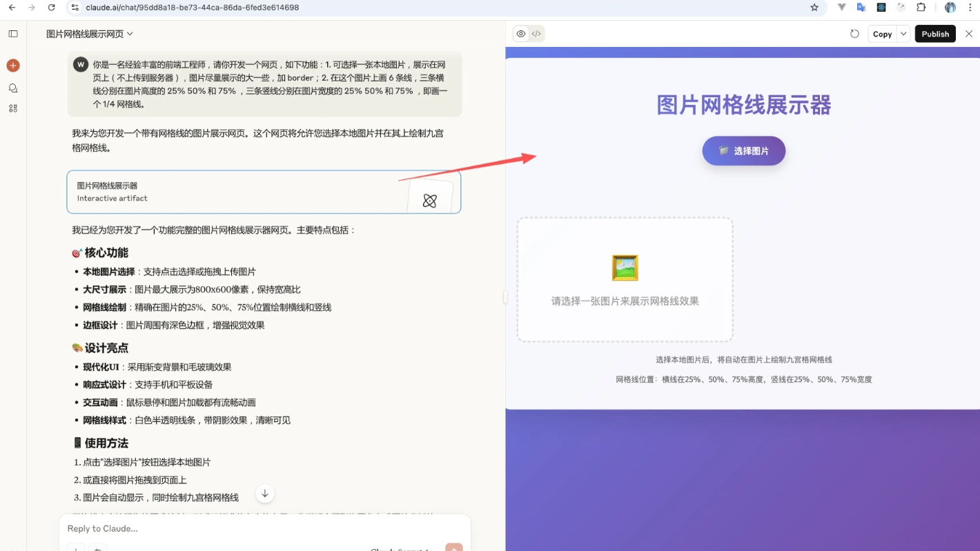This screenshot has width=980, height=551.
Task: Open site information icon in address bar
Action: point(75,8)
